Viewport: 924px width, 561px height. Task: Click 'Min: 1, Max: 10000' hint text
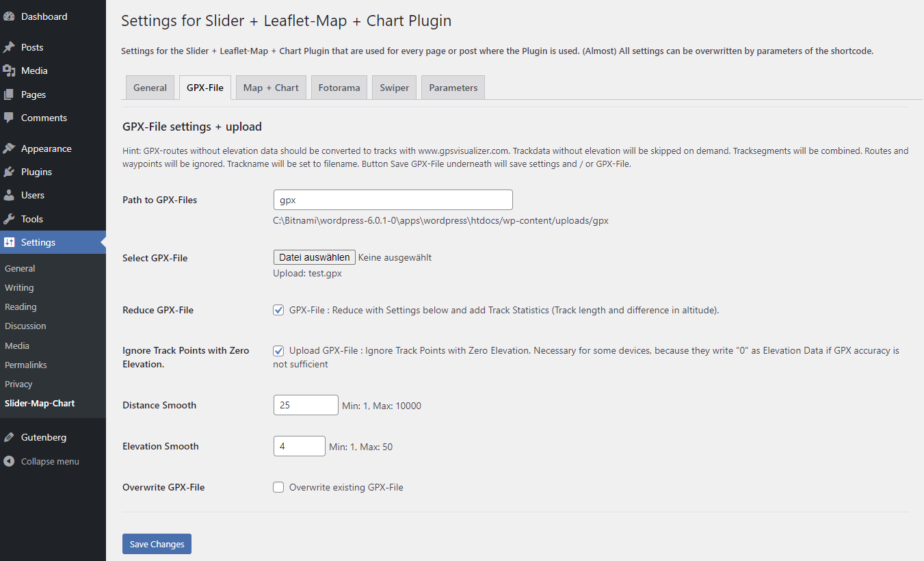(x=382, y=406)
